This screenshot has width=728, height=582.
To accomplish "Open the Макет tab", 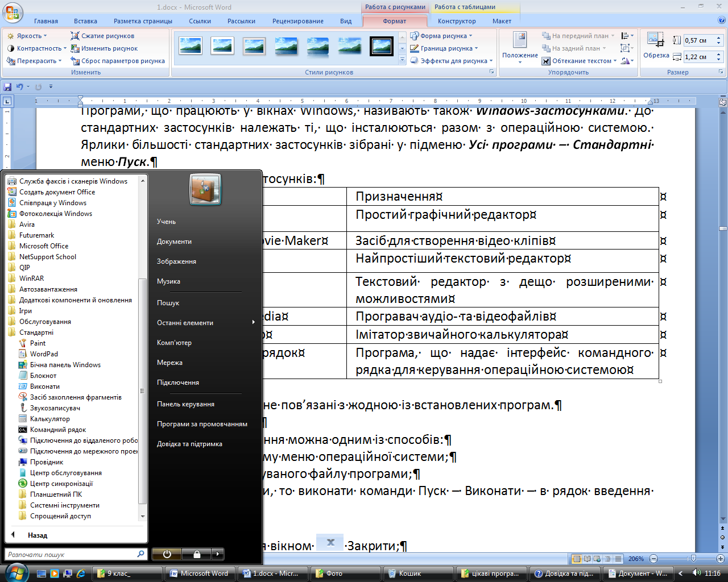I will point(502,21).
